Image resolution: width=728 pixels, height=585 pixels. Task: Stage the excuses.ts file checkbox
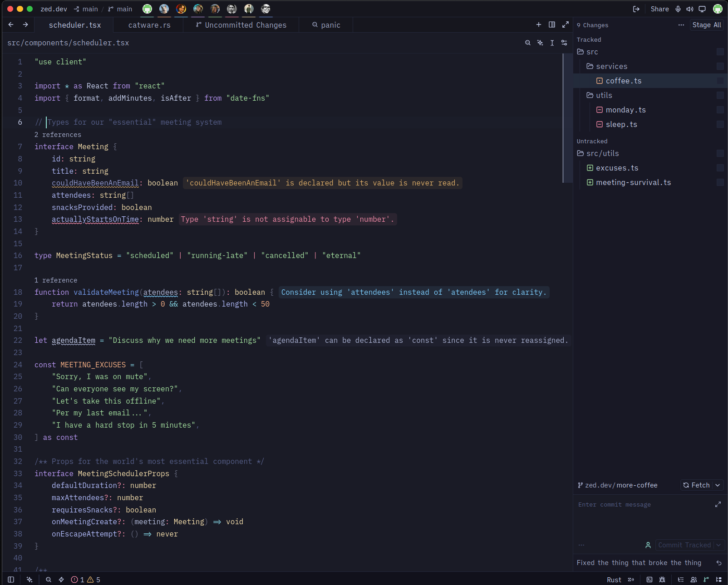pos(720,168)
